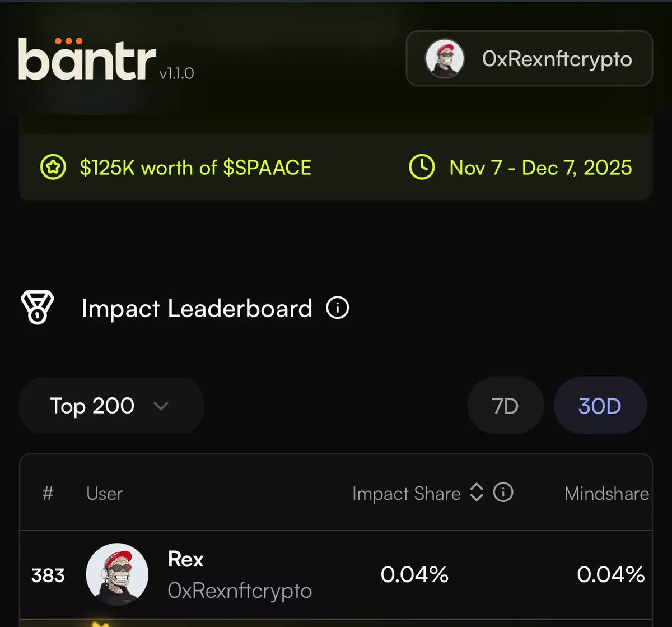This screenshot has height=627, width=672.
Task: Open Impact Share column info icon
Action: [503, 493]
